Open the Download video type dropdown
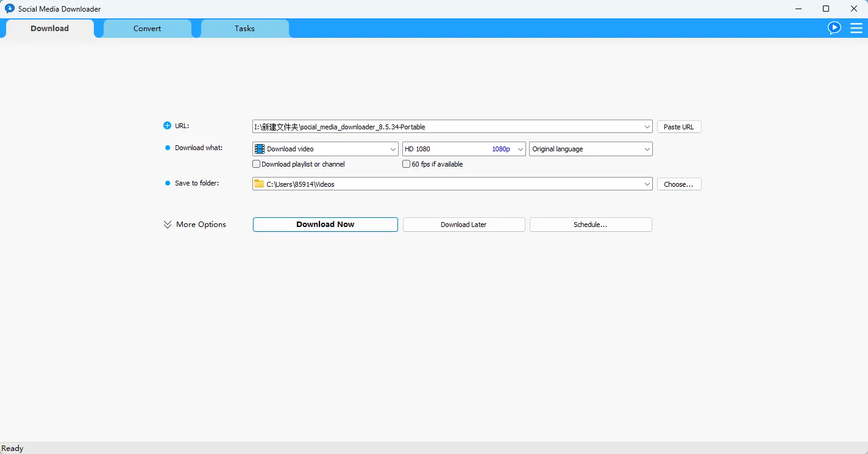The height and width of the screenshot is (454, 868). [x=325, y=149]
